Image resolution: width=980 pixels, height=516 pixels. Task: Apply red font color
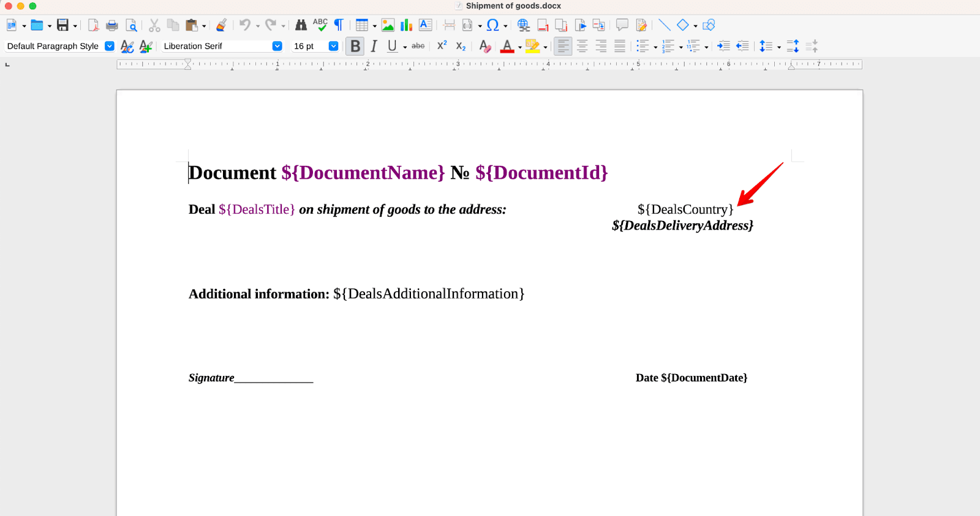pyautogui.click(x=507, y=47)
